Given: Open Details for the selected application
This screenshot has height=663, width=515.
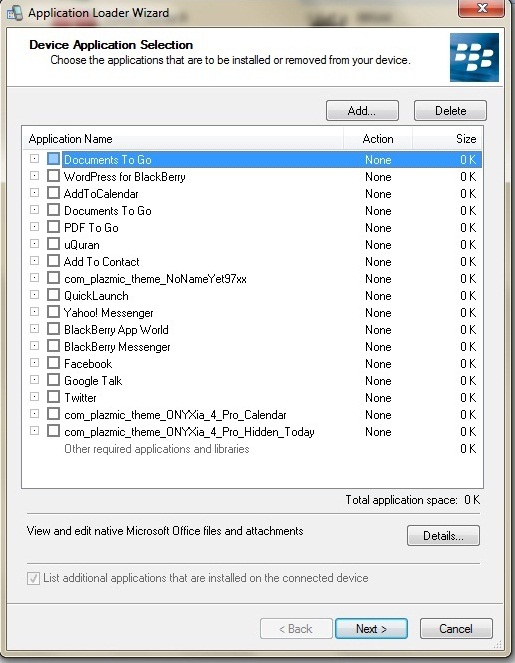Looking at the screenshot, I should tap(443, 536).
